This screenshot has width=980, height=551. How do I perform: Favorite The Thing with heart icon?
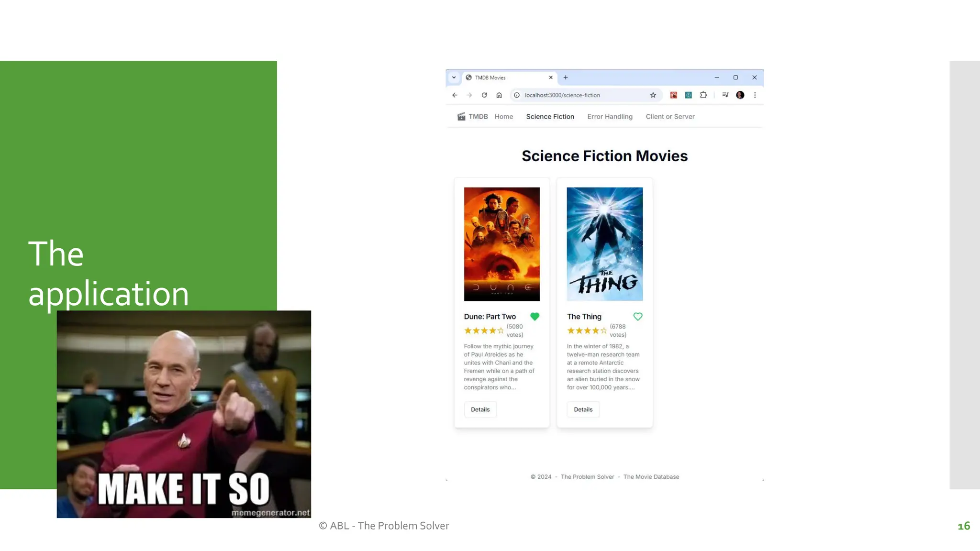638,317
